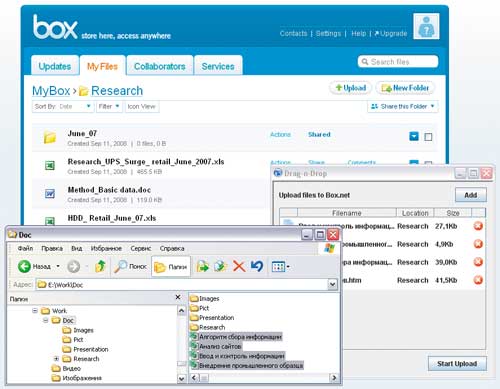Expand the Research folder in tree

56,359
